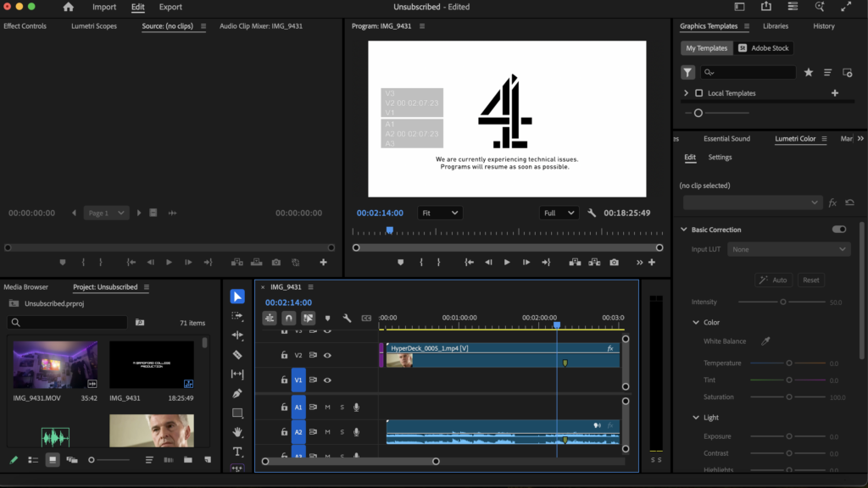Toggle lock on the V2 track
Screen dimensions: 868x488
click(x=284, y=355)
